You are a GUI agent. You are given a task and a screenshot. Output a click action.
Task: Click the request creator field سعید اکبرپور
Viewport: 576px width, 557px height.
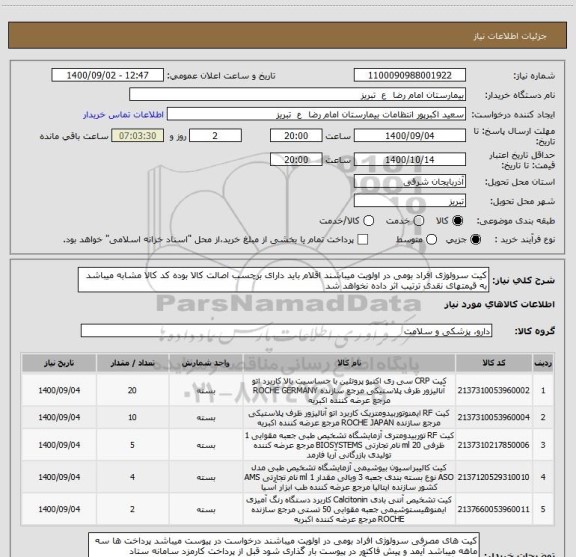coord(316,115)
